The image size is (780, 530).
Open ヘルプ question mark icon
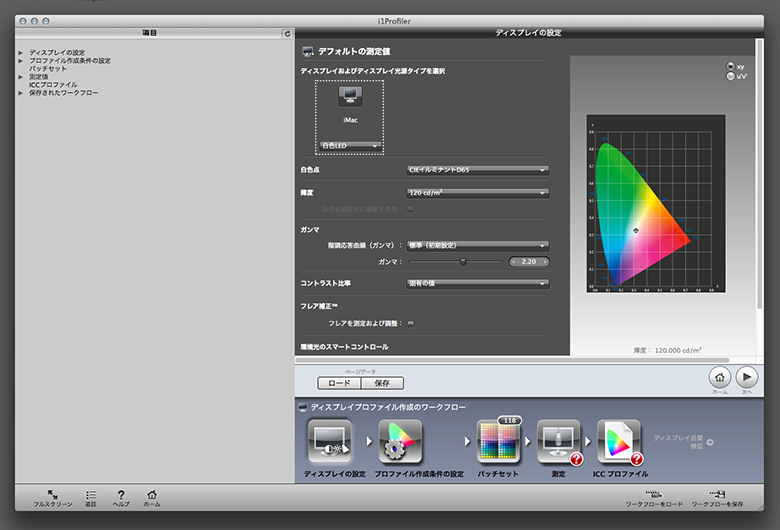121,495
